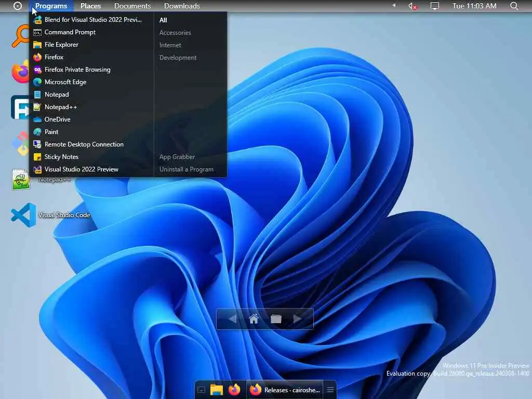Screen dimensions: 532x399
Task: Click the search magnifier desktop icon
Action: coord(20,36)
